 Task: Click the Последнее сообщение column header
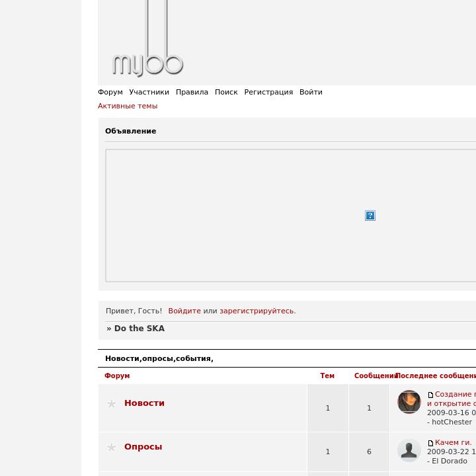pyautogui.click(x=436, y=376)
